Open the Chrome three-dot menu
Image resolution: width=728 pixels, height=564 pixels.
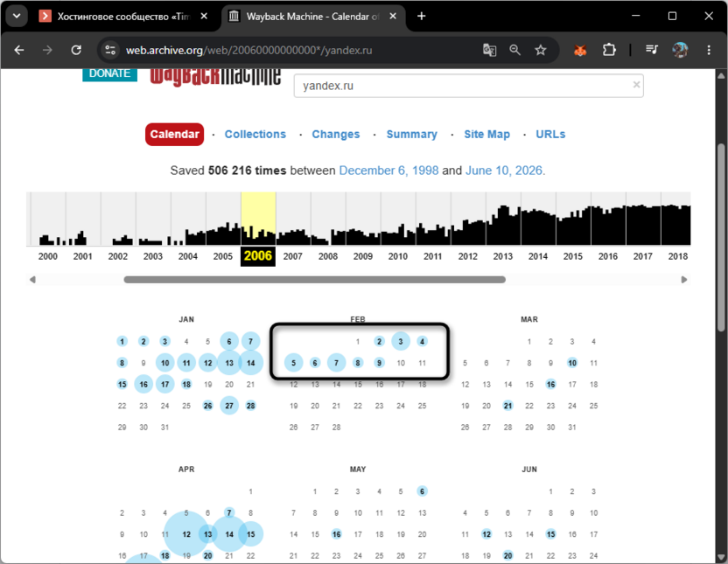click(x=709, y=50)
